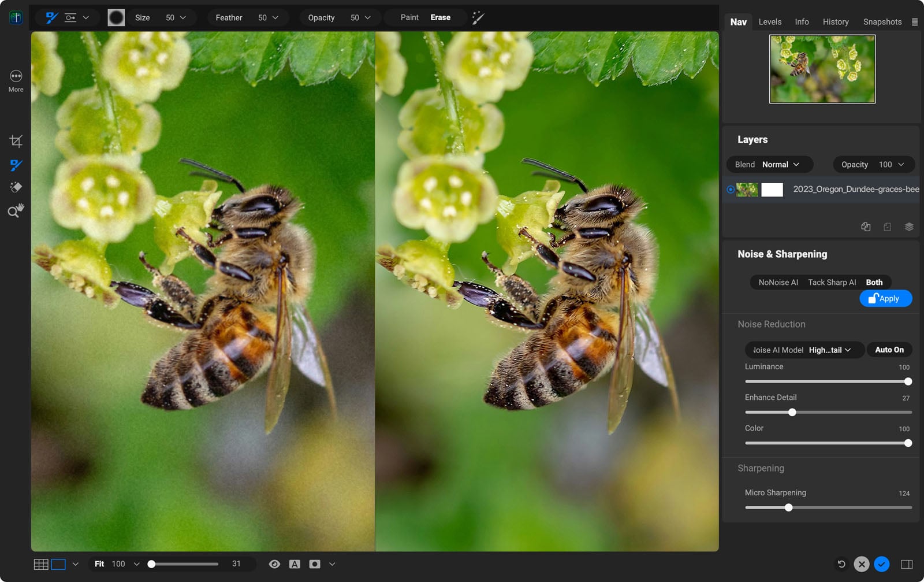Click the Noise & Sharpening panel heading
924x582 pixels.
782,254
